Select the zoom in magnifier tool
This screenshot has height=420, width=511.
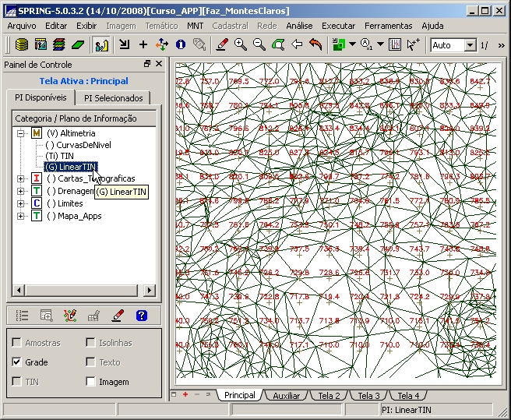coord(241,45)
